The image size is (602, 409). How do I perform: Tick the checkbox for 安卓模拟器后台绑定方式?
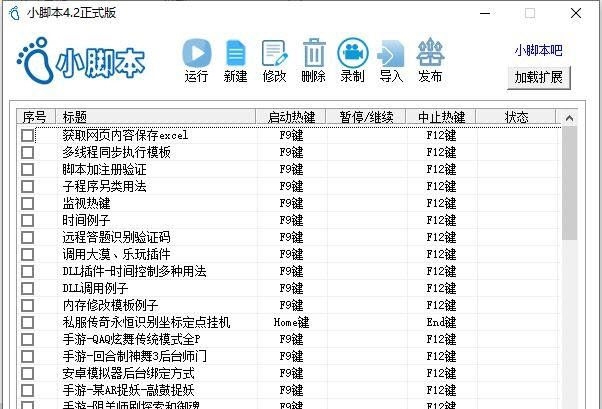[27, 373]
